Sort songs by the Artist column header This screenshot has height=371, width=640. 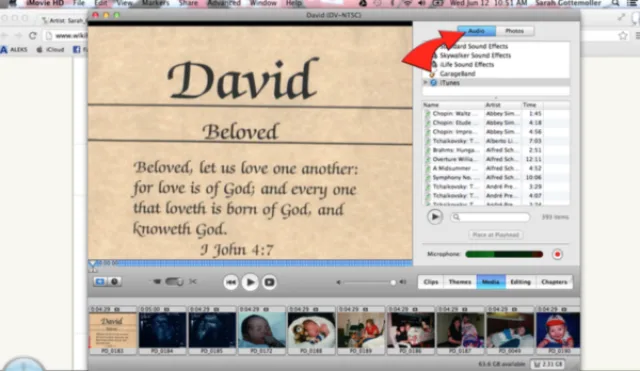tap(502, 105)
